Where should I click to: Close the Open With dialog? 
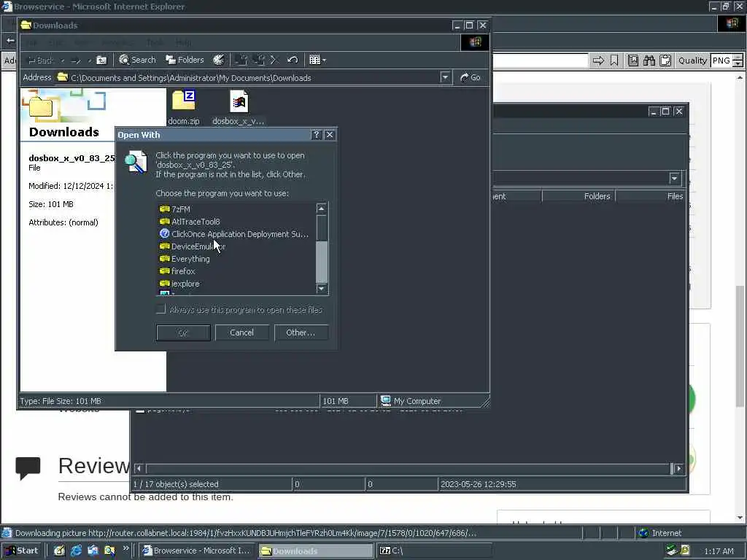(330, 135)
